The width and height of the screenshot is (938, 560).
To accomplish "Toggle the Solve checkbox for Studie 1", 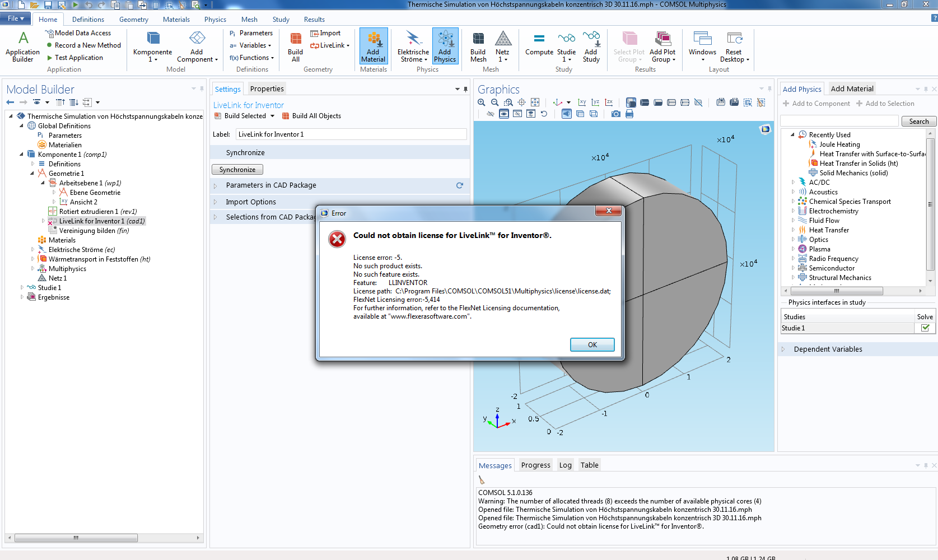I will 925,328.
